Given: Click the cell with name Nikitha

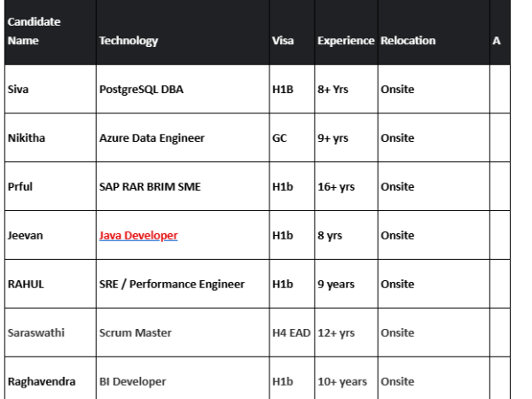Looking at the screenshot, I should 51,137.
